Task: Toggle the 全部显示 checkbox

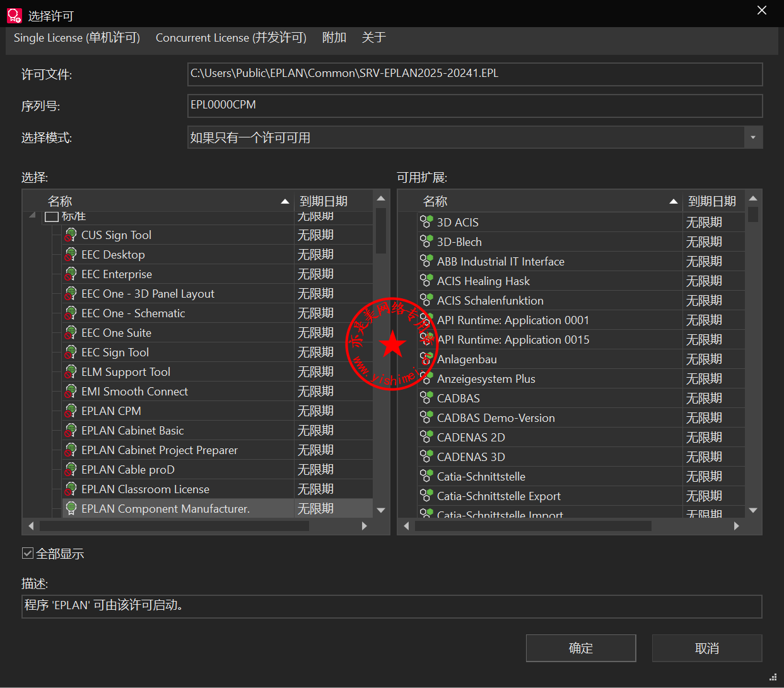Action: [x=28, y=554]
